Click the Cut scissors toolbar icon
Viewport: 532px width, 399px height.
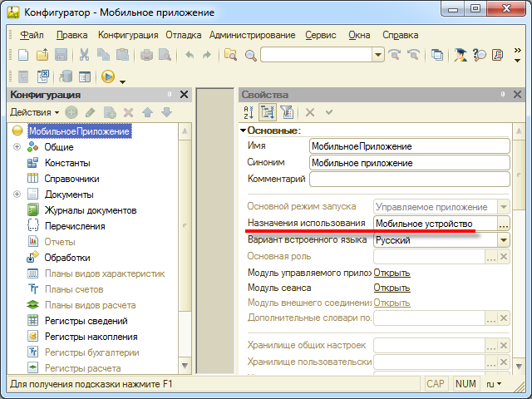coord(84,55)
